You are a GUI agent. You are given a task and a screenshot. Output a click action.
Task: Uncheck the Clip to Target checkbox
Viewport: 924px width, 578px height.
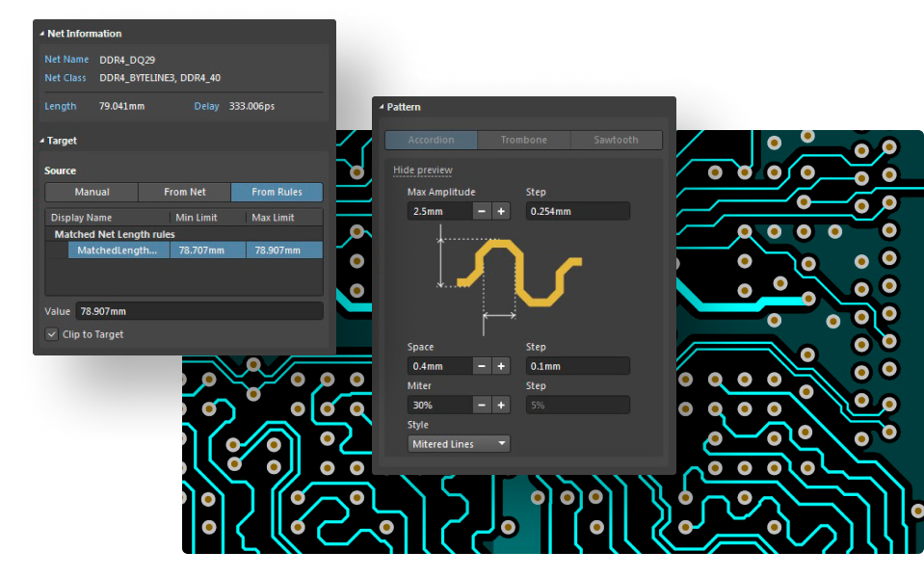(52, 334)
